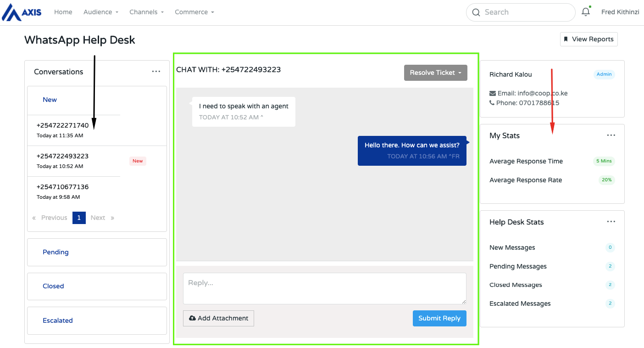Click the cloud upload attachment icon
644x348 pixels.
pos(192,318)
